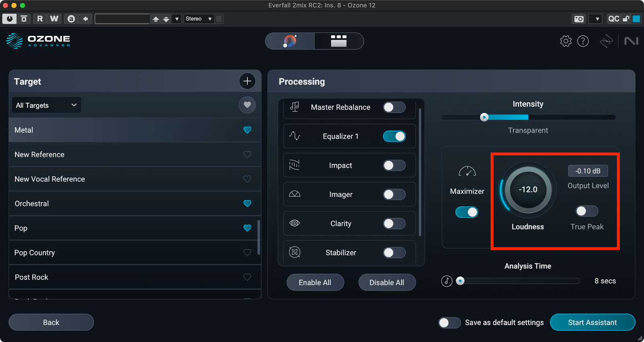This screenshot has height=342, width=644.
Task: Click the Native Instruments logo icon
Action: tap(631, 41)
